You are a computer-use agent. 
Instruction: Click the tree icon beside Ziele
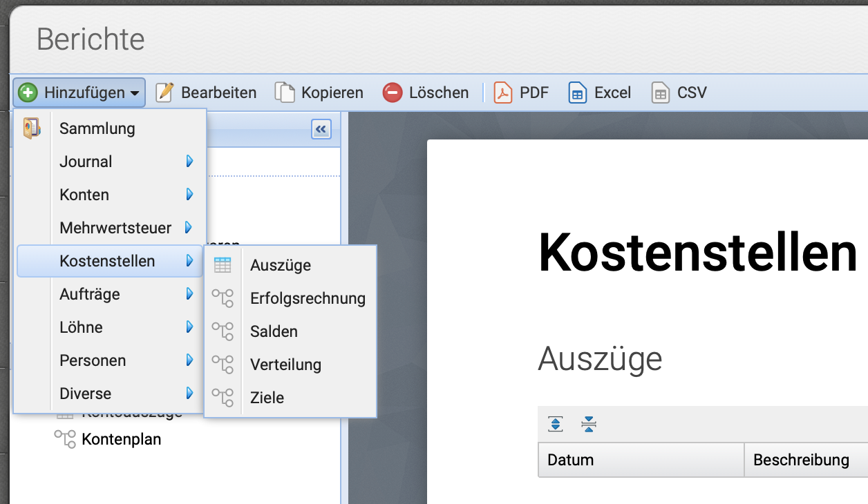pyautogui.click(x=223, y=398)
